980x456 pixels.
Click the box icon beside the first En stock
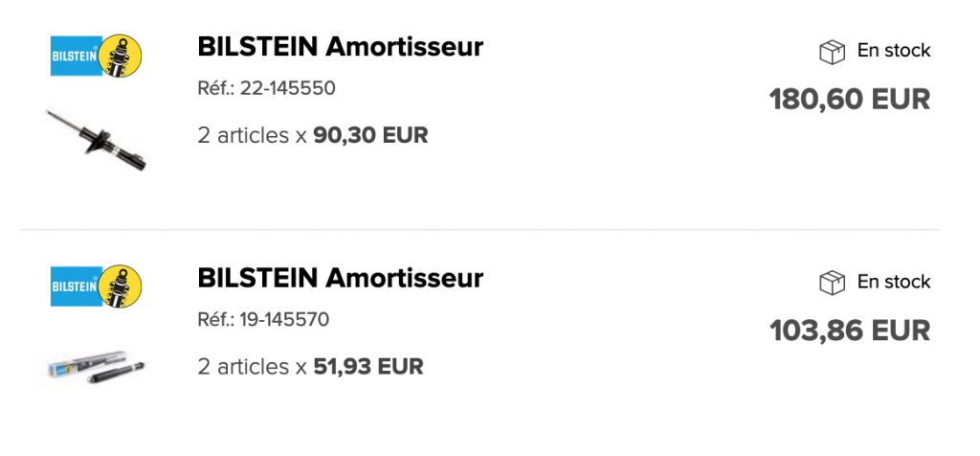[x=832, y=52]
